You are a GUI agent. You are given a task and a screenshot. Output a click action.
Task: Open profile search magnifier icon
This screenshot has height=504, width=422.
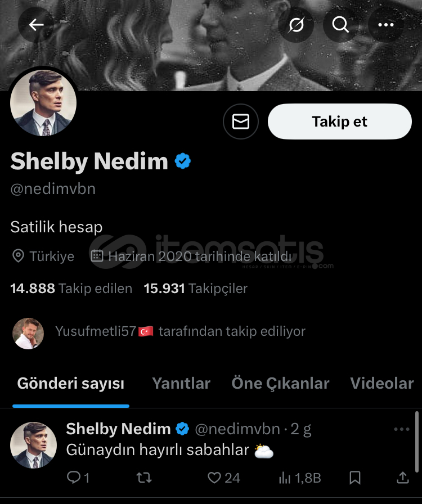(340, 24)
